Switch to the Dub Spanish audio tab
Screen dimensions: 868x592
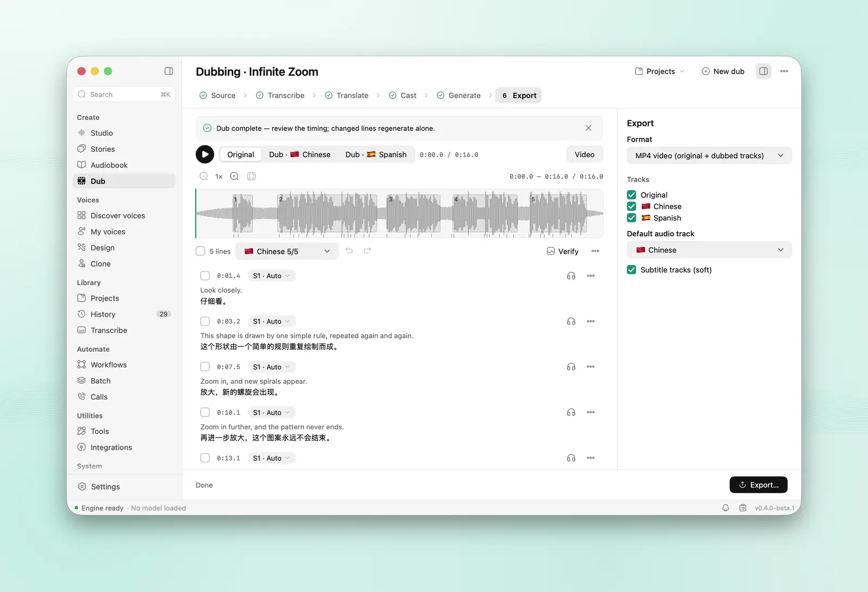point(376,155)
